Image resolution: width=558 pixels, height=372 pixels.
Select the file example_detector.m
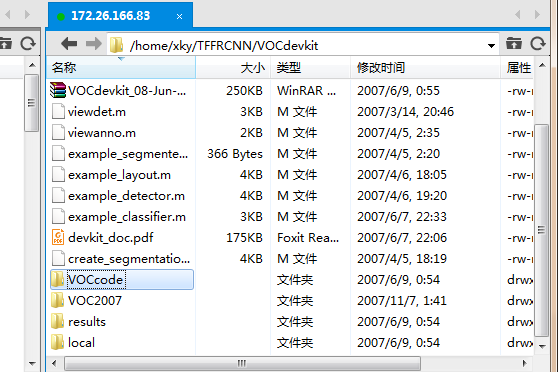tap(126, 196)
